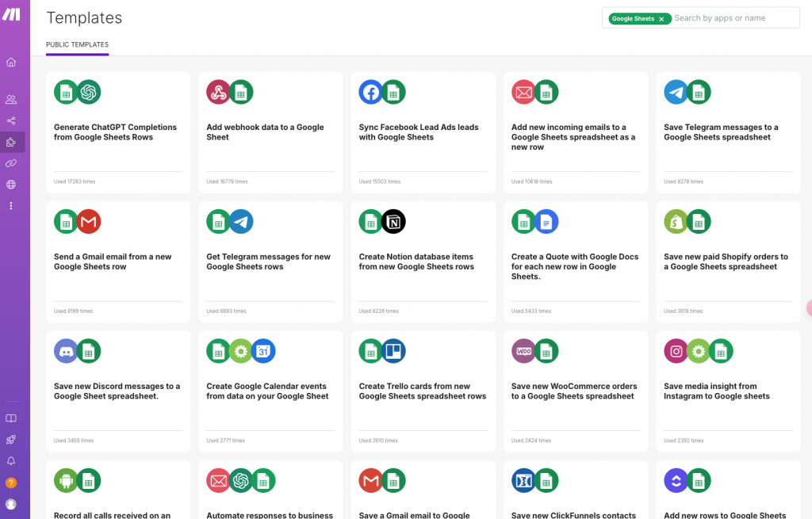Image resolution: width=812 pixels, height=519 pixels.
Task: Click the OpenAI ChatGPT icon on first card
Action: tap(89, 92)
